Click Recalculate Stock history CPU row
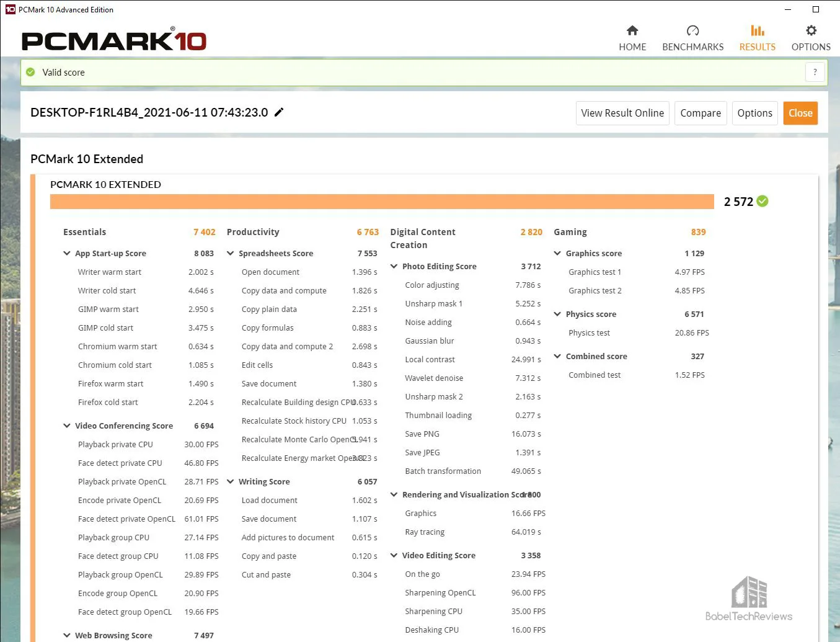The image size is (840, 642). pos(309,421)
